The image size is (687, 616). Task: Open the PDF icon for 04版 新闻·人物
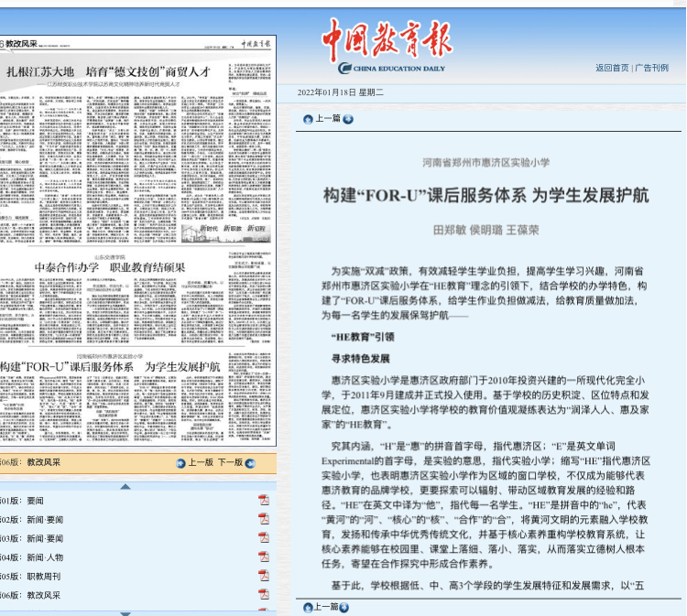point(263,557)
